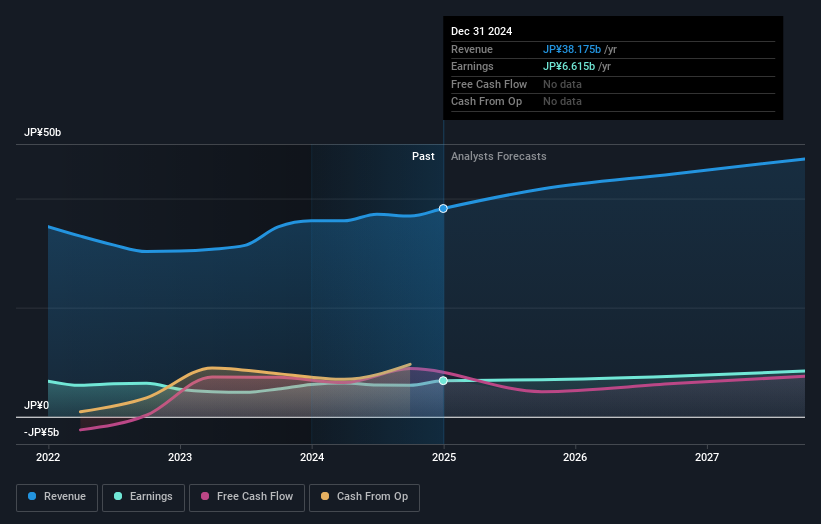Click the tooltip's Cash From Op row label
This screenshot has width=821, height=524.
point(486,102)
